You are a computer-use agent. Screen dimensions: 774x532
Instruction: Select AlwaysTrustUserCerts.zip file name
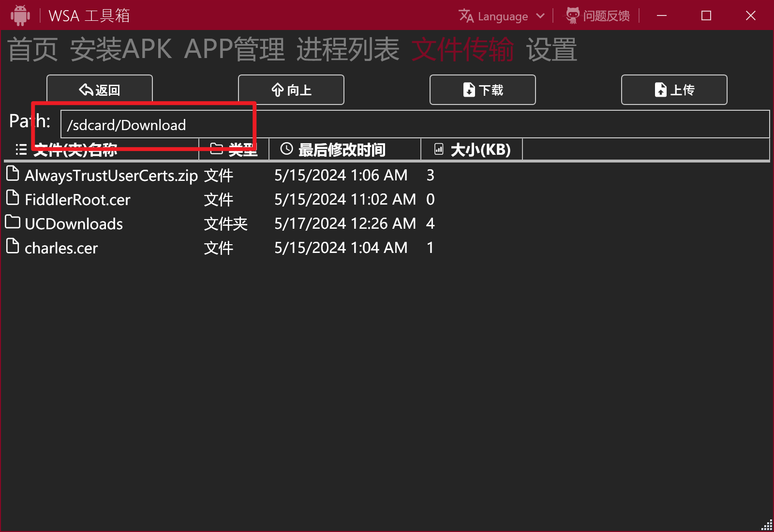(111, 176)
